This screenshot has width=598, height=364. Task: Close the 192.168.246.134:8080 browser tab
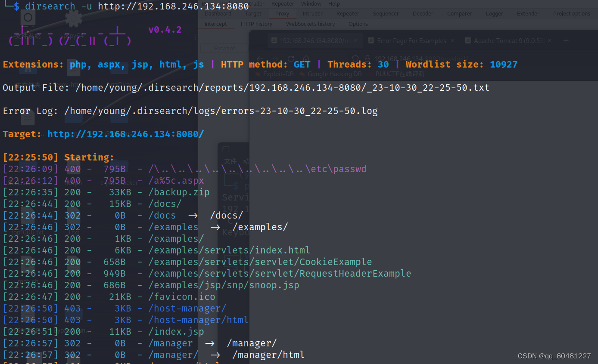pos(356,41)
